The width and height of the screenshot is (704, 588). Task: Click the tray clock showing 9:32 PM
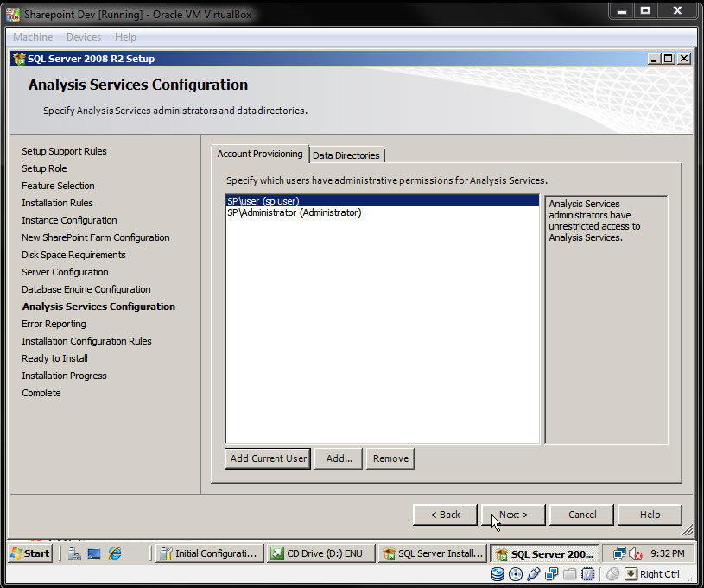coord(668,553)
